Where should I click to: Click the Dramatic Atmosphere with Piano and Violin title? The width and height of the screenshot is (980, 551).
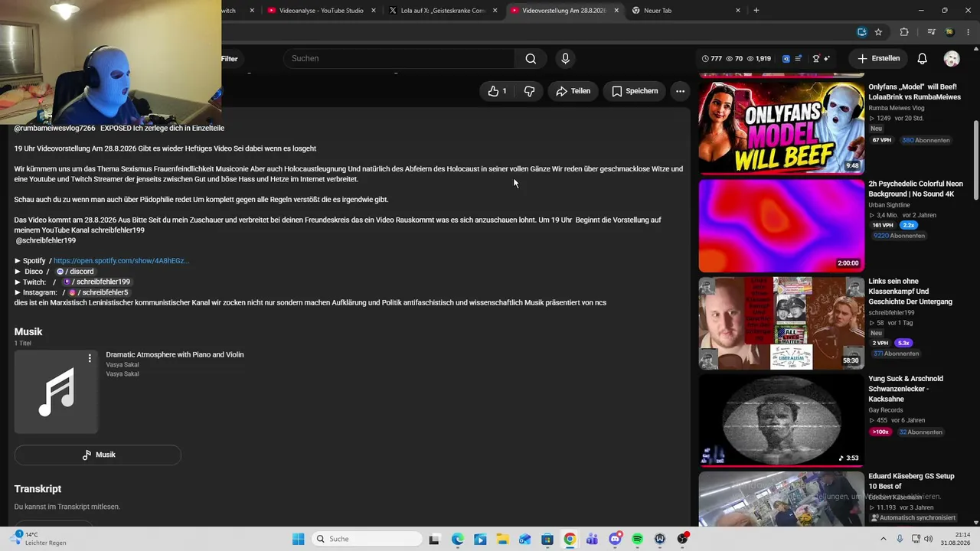coord(175,355)
